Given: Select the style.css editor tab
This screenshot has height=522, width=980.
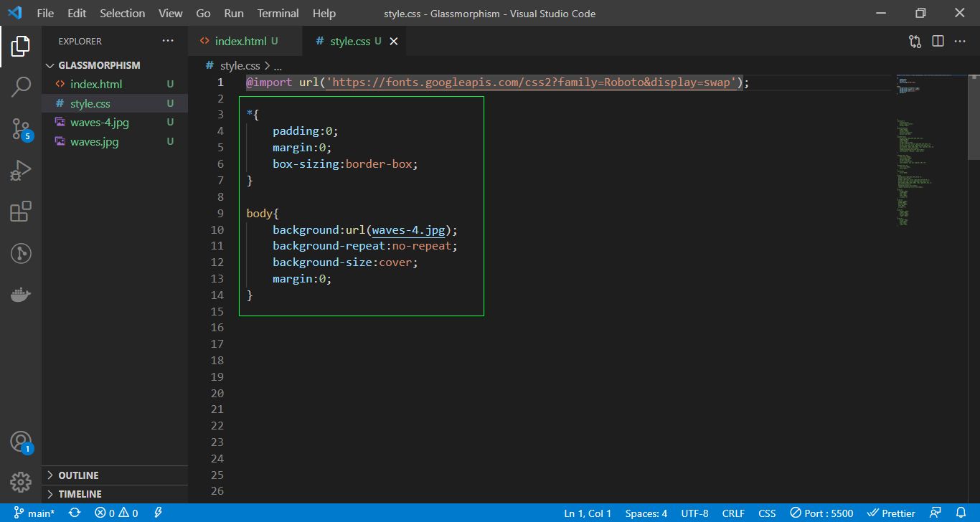Looking at the screenshot, I should coord(354,42).
